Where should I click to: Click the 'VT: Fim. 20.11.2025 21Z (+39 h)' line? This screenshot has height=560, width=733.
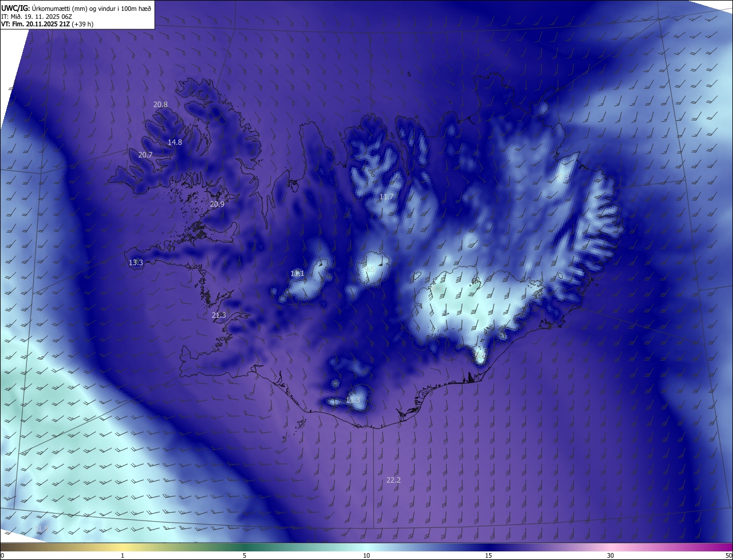47,24
